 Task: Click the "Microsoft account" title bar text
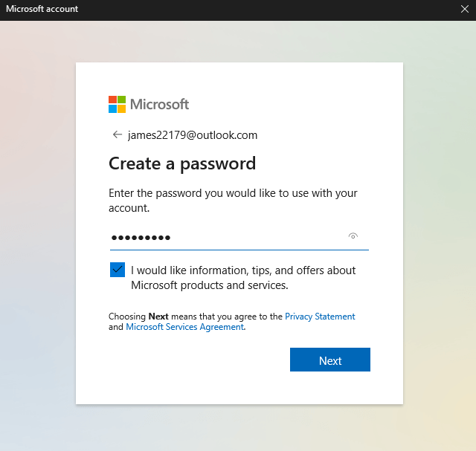[42, 9]
